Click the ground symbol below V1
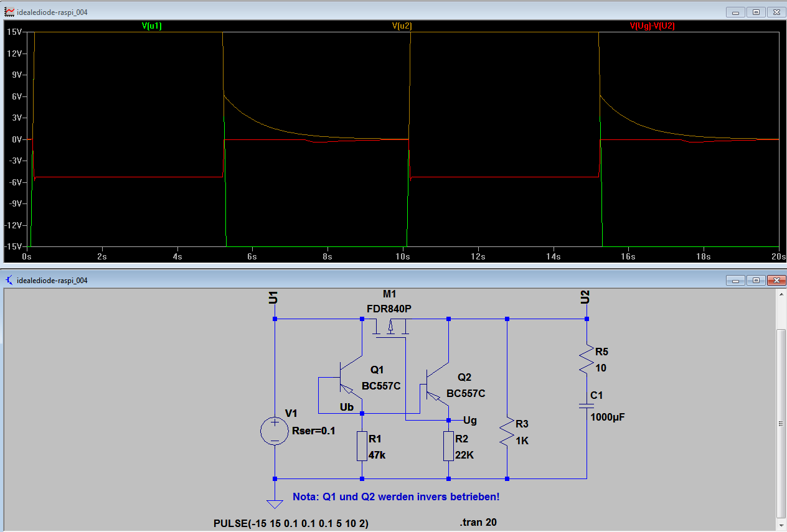The width and height of the screenshot is (787, 532). click(x=275, y=504)
